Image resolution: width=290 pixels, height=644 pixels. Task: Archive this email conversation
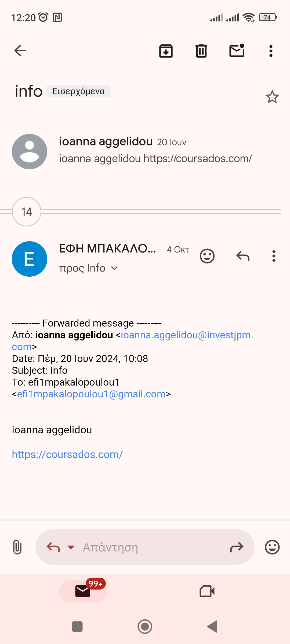coord(166,51)
